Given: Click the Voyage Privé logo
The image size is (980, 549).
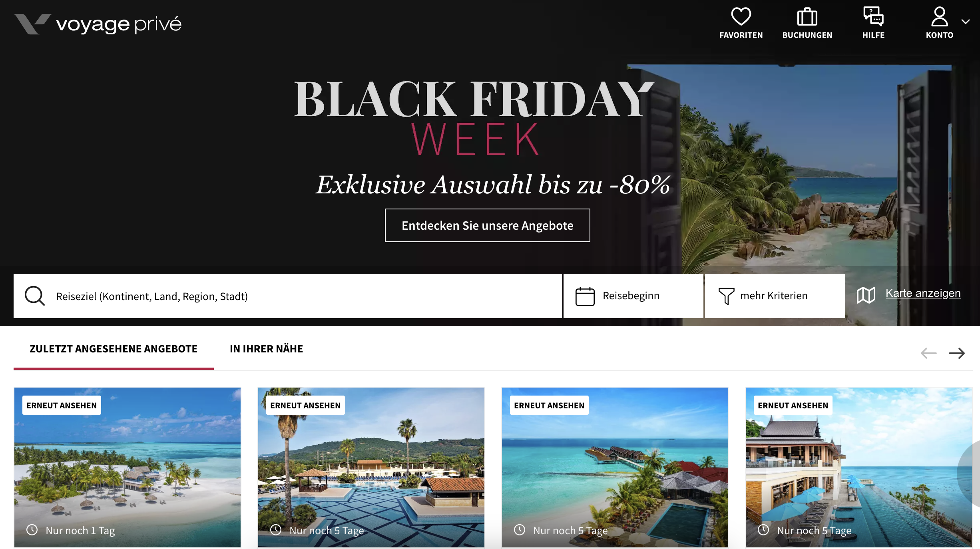Looking at the screenshot, I should click(x=98, y=24).
